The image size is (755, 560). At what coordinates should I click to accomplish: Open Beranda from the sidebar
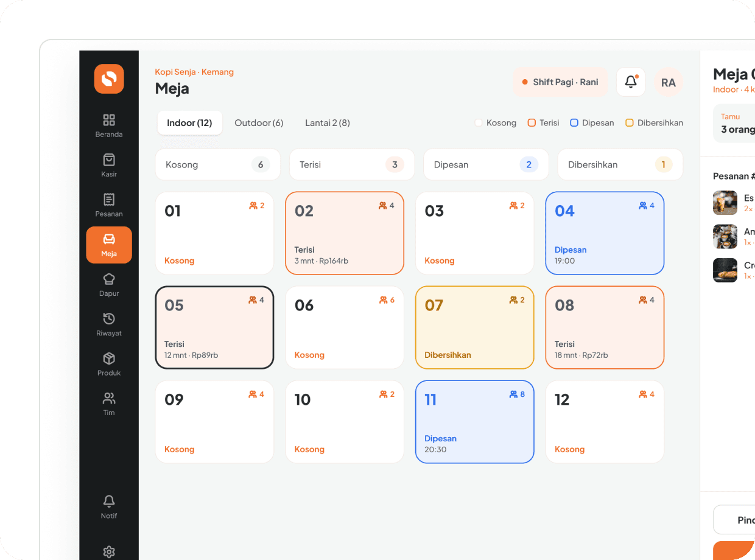pos(109,125)
